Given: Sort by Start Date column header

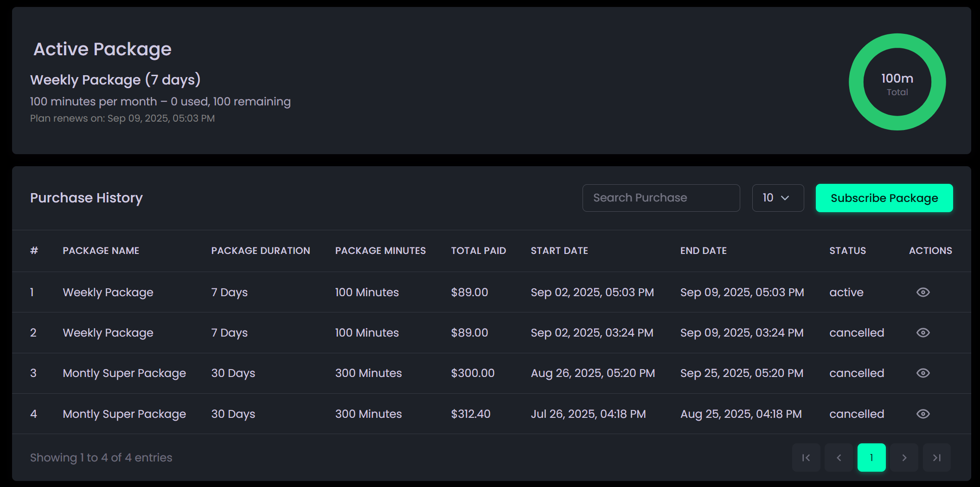Looking at the screenshot, I should pos(559,251).
